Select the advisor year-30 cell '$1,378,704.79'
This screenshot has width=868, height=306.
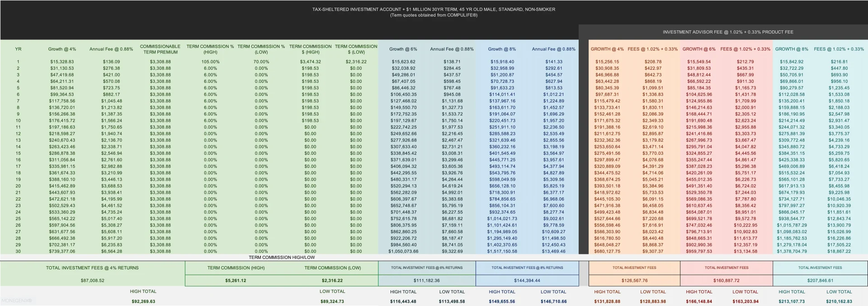coord(792,251)
